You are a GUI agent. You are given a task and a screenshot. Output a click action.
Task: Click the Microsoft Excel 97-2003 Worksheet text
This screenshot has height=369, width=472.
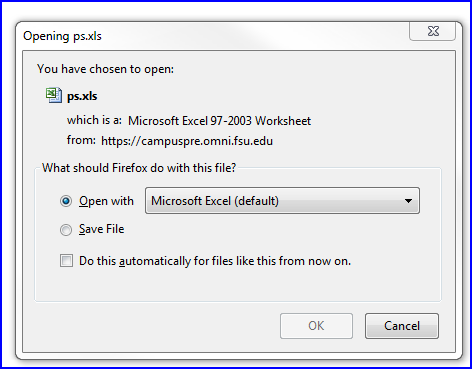[220, 121]
